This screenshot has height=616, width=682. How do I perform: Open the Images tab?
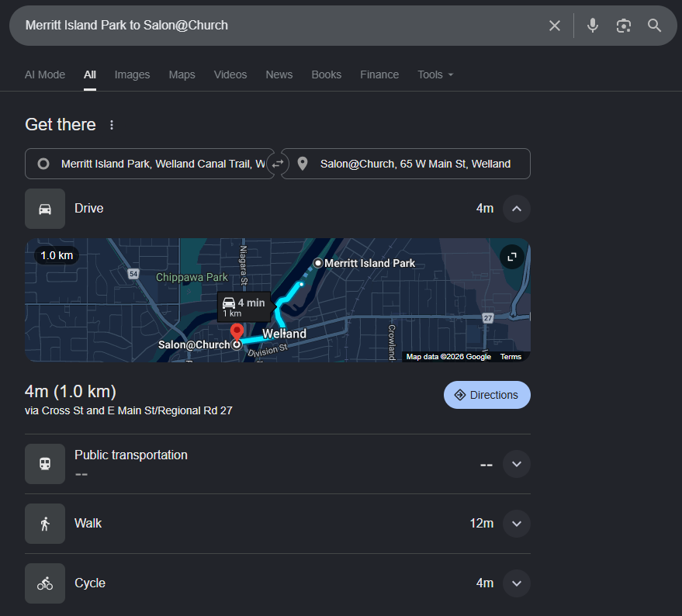132,74
